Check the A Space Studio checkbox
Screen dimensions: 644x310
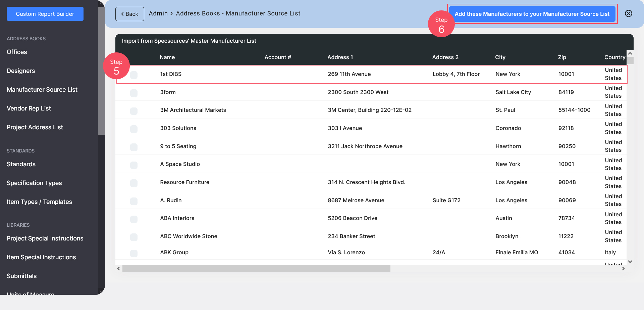(134, 165)
